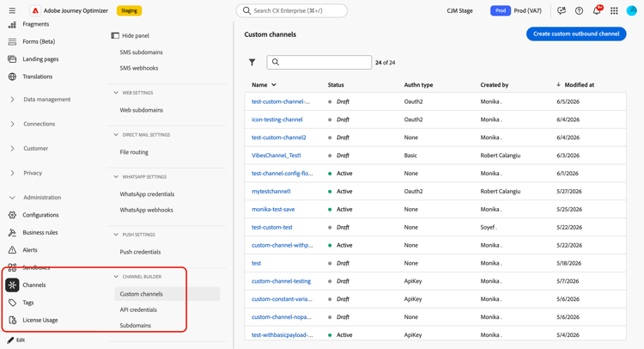644x349 pixels.
Task: Click the Status column header
Action: [x=336, y=85]
